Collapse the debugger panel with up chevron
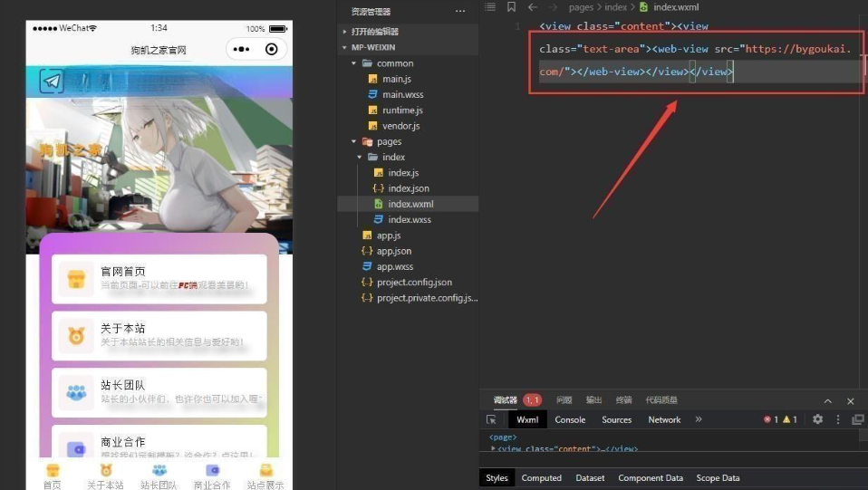868x490 pixels. click(x=827, y=401)
